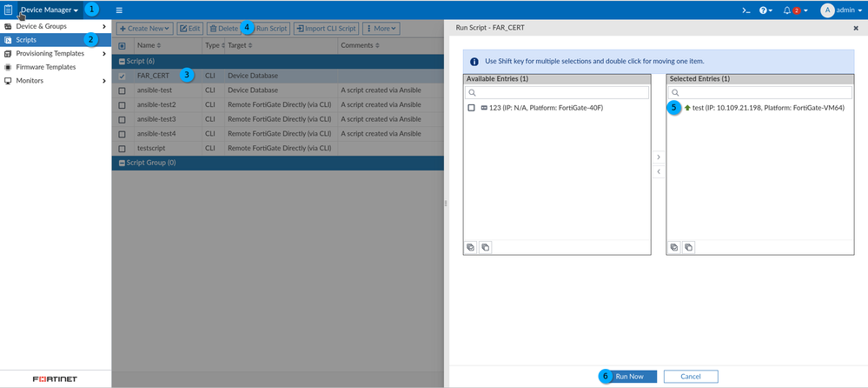The image size is (868, 388).
Task: Toggle the select-all checkbox in table header
Action: 123,46
